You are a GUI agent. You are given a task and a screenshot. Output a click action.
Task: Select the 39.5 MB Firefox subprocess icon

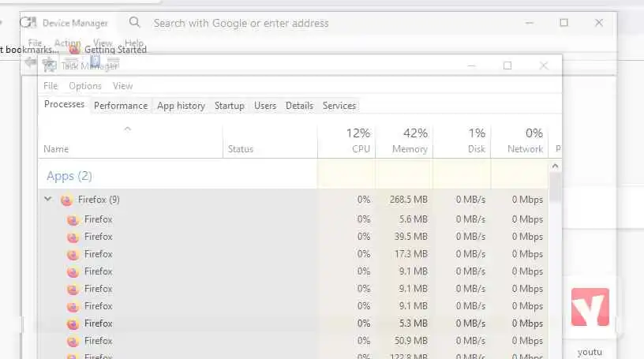(73, 237)
